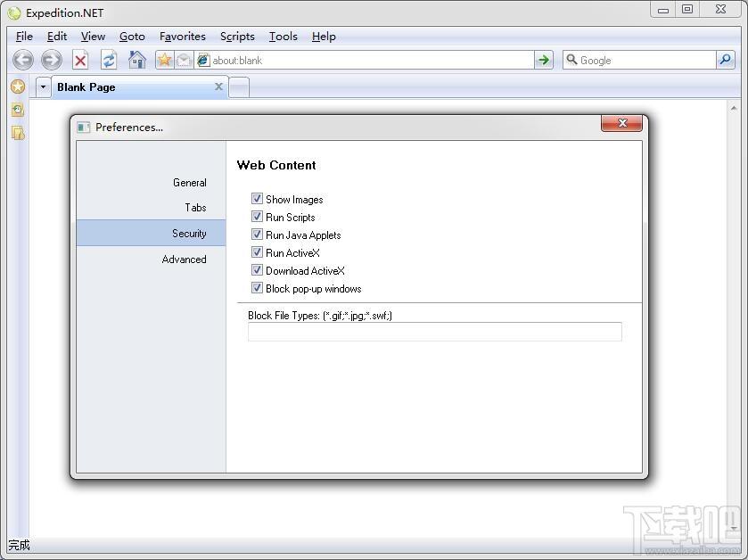The image size is (748, 560).
Task: Click the red X Stop loading icon
Action: (80, 60)
